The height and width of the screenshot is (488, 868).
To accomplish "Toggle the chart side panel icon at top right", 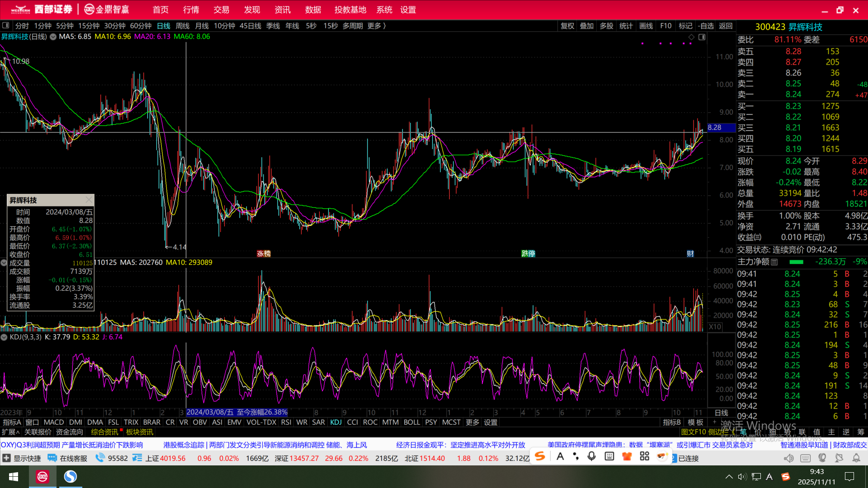I will (702, 37).
